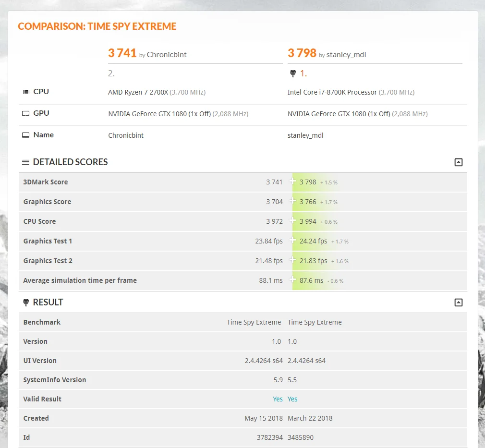This screenshot has width=485, height=448.
Task: Click the plus icon in Graphics Test 1 row
Action: click(x=292, y=241)
